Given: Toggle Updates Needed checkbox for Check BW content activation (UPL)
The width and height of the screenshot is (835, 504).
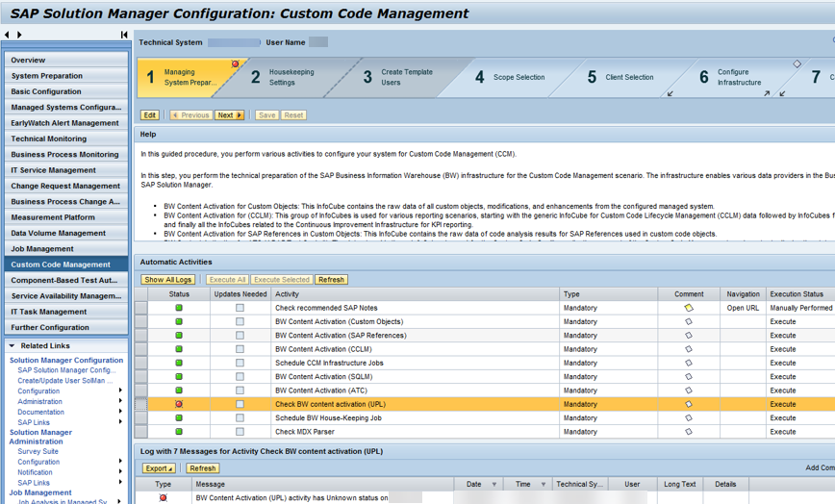Looking at the screenshot, I should click(x=240, y=404).
